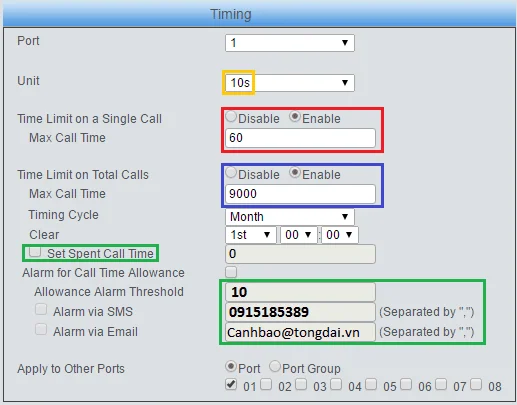This screenshot has width=517, height=405.
Task: Select Enable for Time Limit on Total Calls
Action: [x=295, y=172]
